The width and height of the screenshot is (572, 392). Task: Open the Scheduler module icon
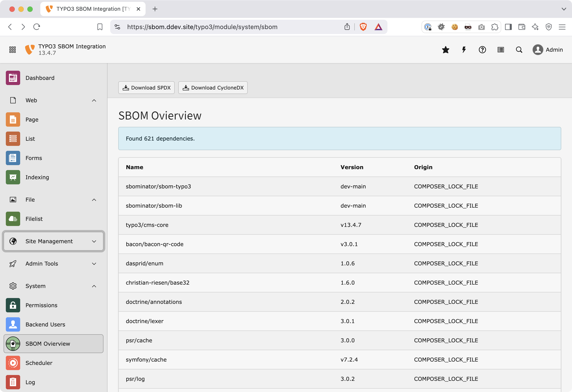point(13,363)
